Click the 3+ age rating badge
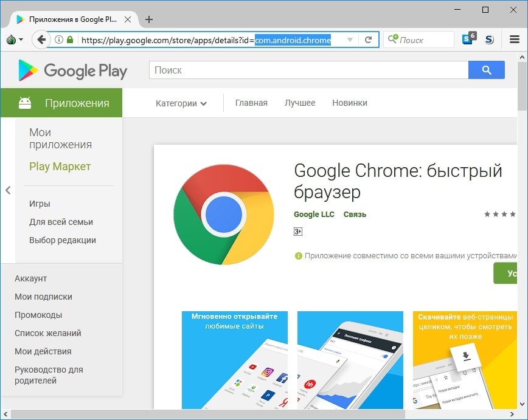 point(297,232)
